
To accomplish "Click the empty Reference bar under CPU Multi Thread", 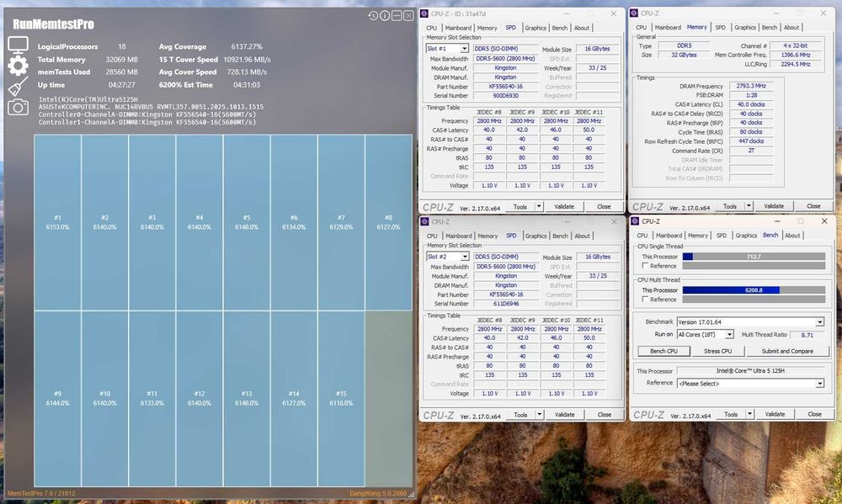I will pos(754,299).
